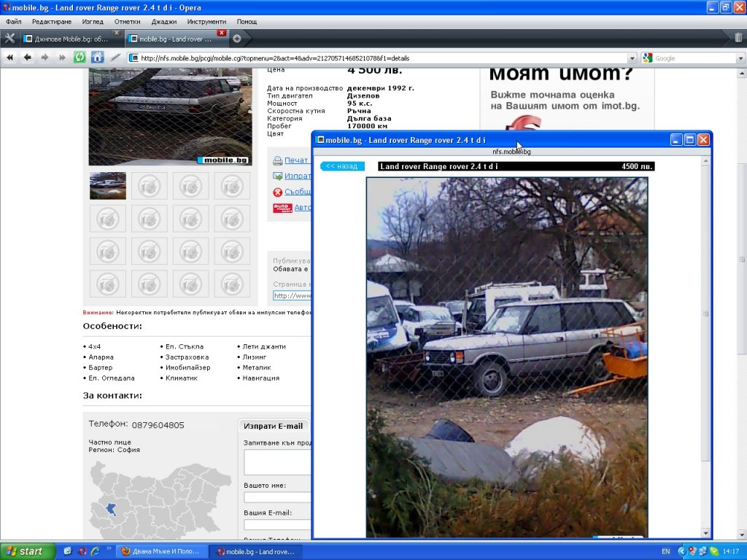Click the phone number 0879604805

tap(158, 425)
